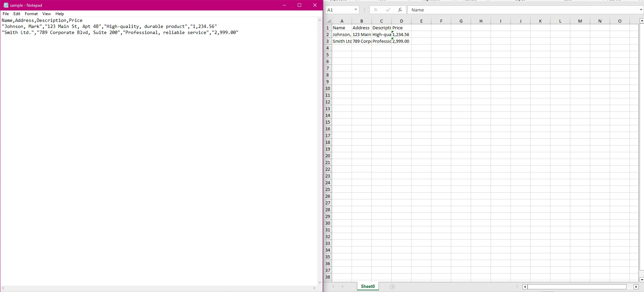Select cell D2 containing 1,234.56
This screenshot has width=644, height=292.
(x=401, y=34)
